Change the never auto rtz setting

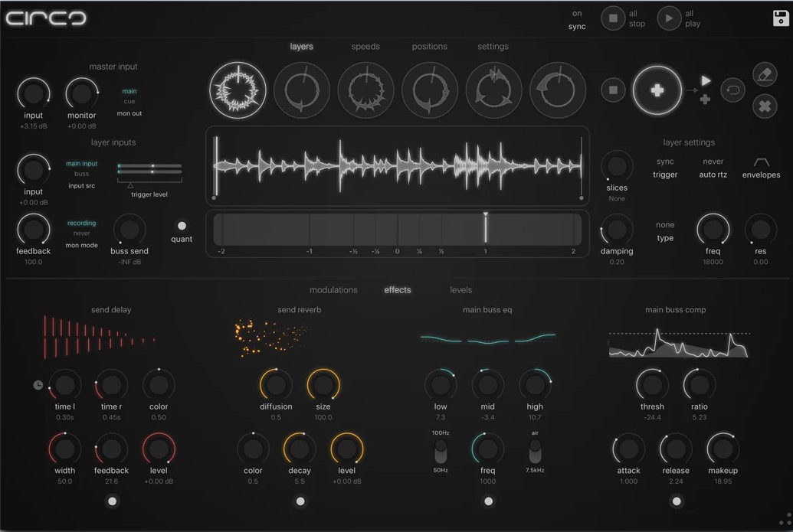point(713,168)
